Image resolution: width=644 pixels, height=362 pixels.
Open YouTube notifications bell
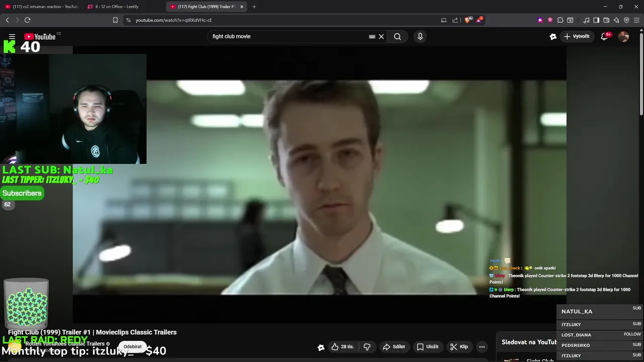(x=605, y=36)
